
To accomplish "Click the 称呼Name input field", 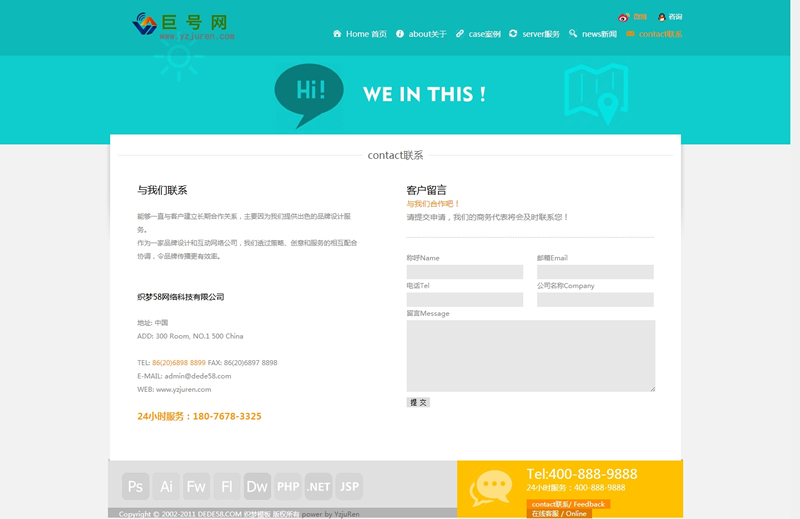I will [x=464, y=272].
